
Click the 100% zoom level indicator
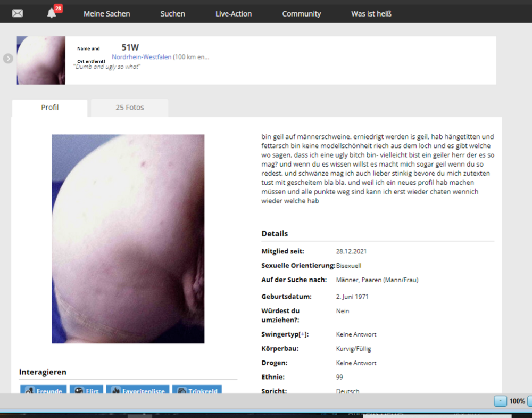pyautogui.click(x=517, y=401)
